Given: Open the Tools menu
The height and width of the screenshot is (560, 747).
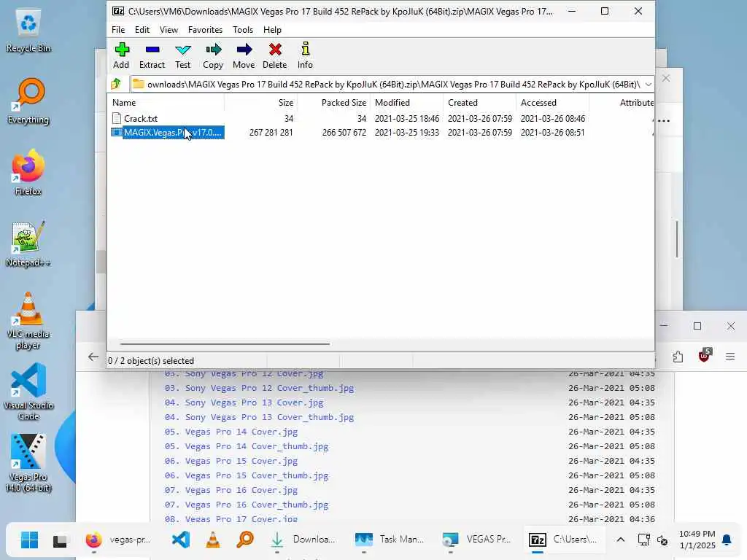Looking at the screenshot, I should coord(243,29).
